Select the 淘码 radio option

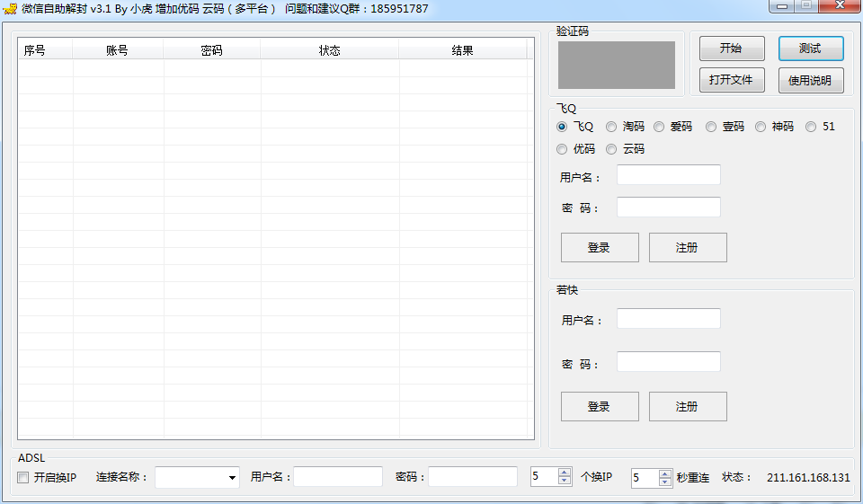611,127
